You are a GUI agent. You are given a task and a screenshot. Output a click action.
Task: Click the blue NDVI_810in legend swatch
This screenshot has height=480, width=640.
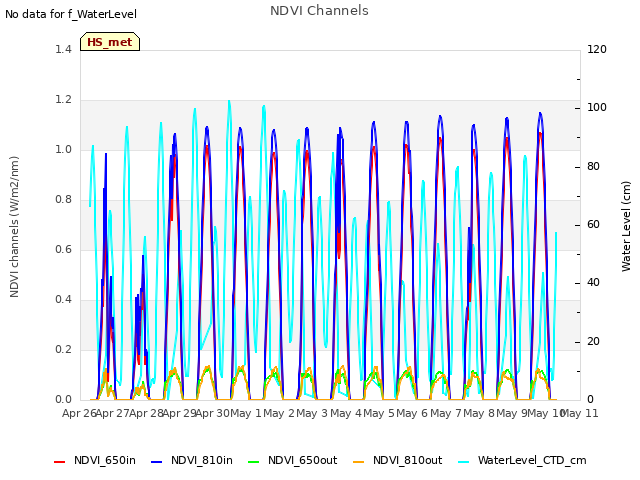tap(157, 461)
